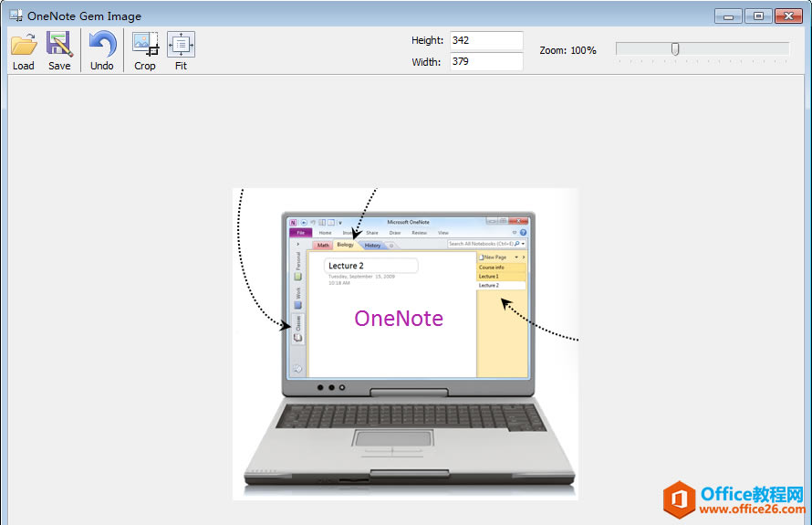The height and width of the screenshot is (525, 812).
Task: Click the loaded laptop image on canvas
Action: (x=405, y=343)
